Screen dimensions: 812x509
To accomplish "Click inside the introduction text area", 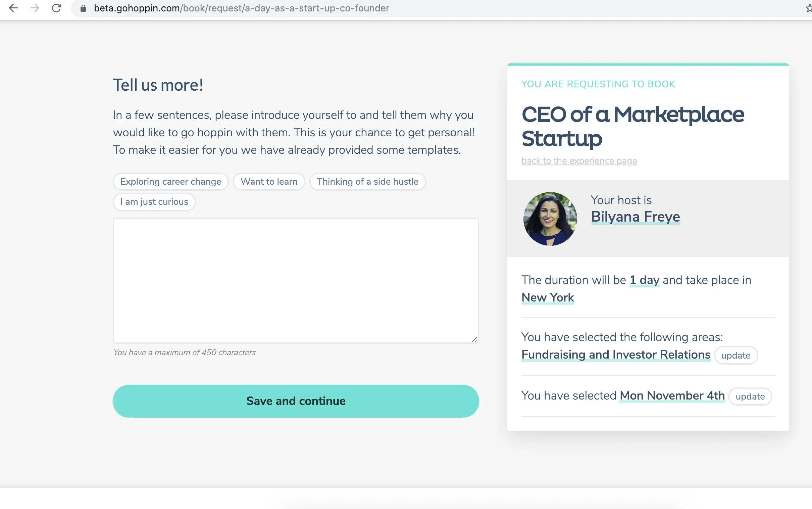I will point(296,280).
